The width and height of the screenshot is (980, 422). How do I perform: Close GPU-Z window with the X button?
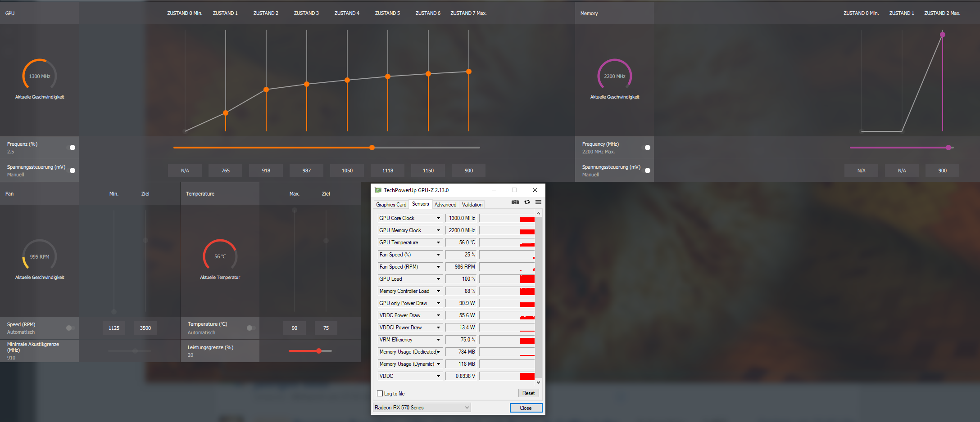[x=535, y=190]
